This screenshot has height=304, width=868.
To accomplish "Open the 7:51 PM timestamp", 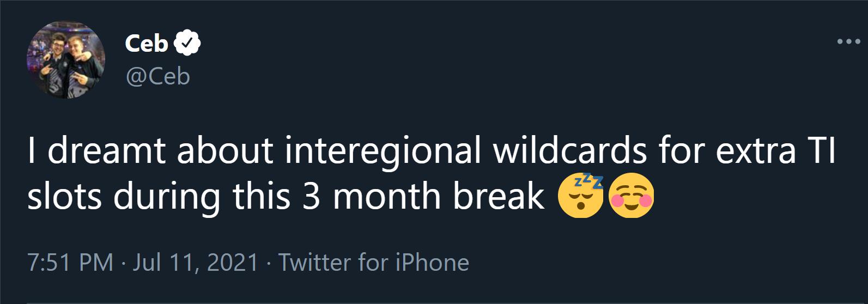I will (x=70, y=263).
